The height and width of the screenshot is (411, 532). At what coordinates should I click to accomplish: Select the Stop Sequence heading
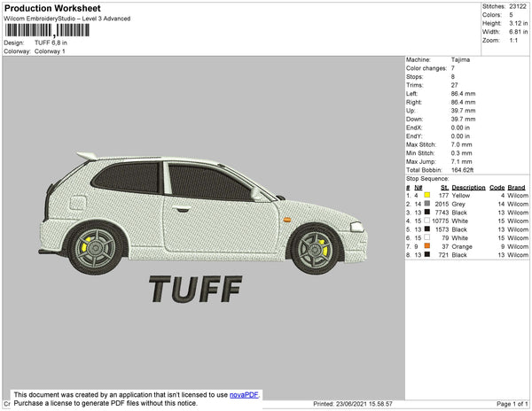click(429, 178)
